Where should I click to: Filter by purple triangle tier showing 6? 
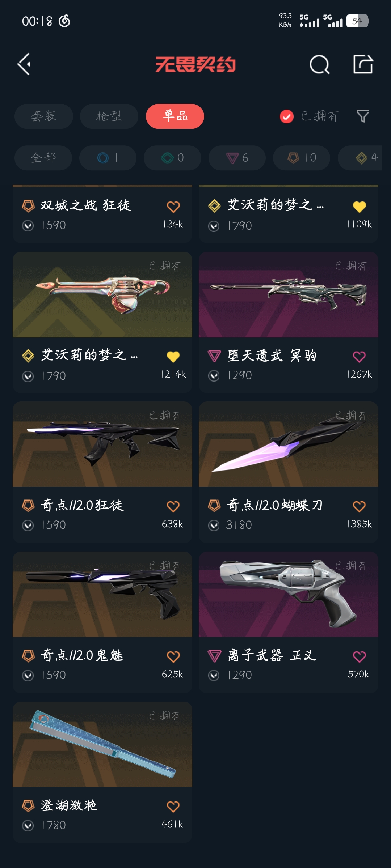237,158
